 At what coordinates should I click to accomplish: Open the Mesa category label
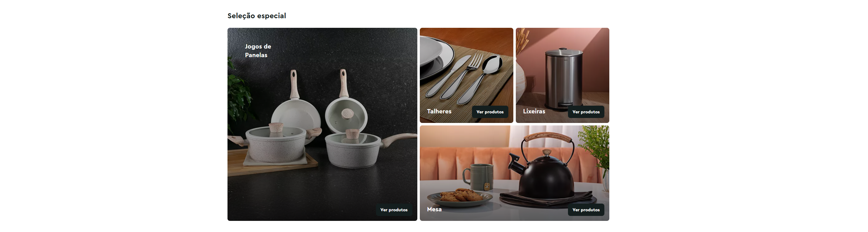point(434,209)
